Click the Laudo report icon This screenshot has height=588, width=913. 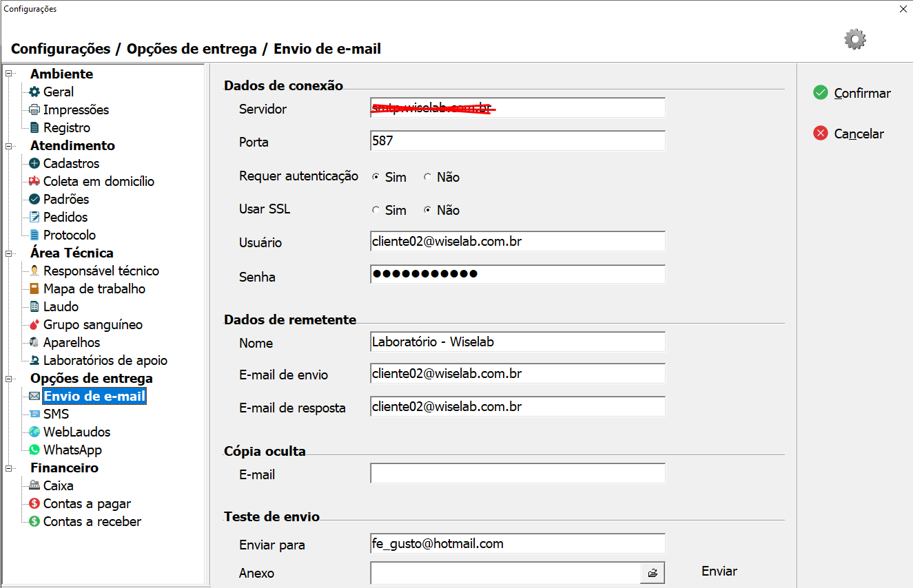(34, 306)
